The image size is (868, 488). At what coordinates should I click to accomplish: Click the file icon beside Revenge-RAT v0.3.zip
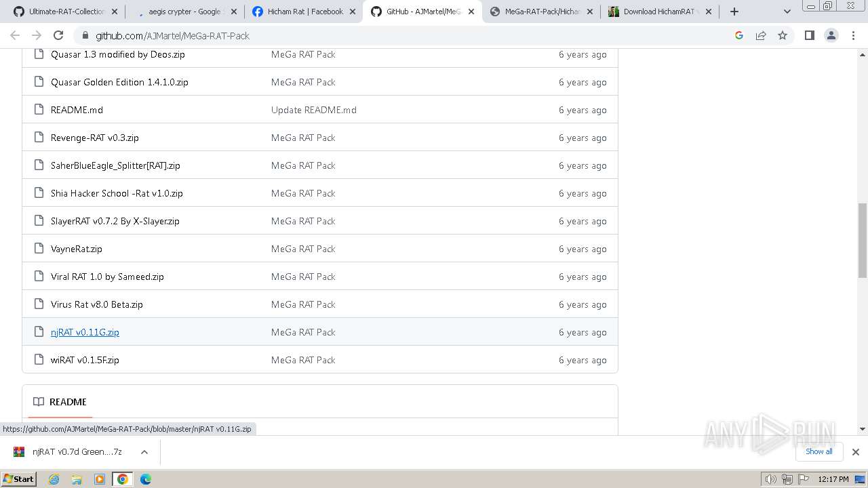pos(39,138)
